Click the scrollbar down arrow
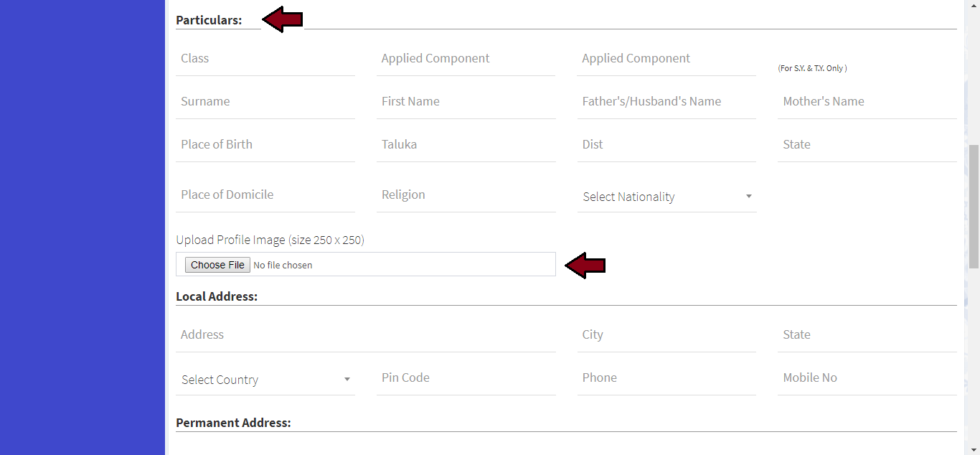Viewport: 980px width, 455px height. pos(974,449)
